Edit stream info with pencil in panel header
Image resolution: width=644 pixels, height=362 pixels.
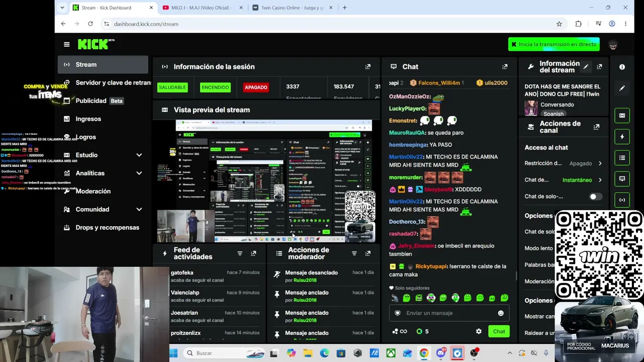586,66
